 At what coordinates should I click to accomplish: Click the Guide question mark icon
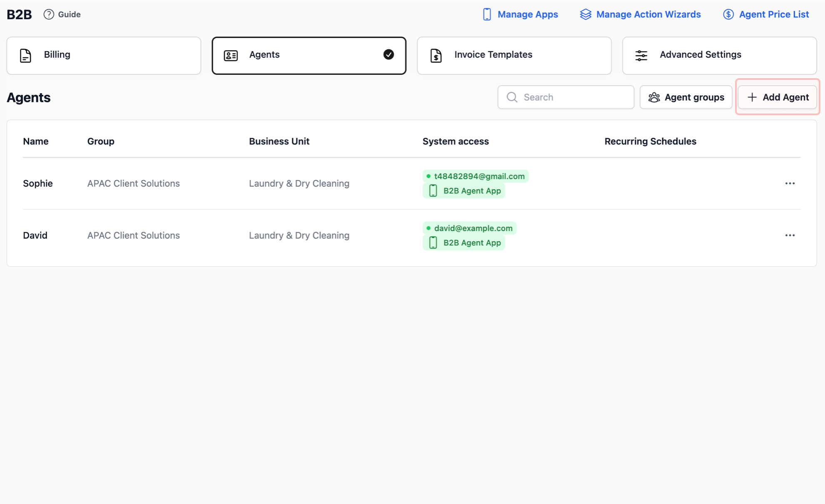pyautogui.click(x=49, y=15)
